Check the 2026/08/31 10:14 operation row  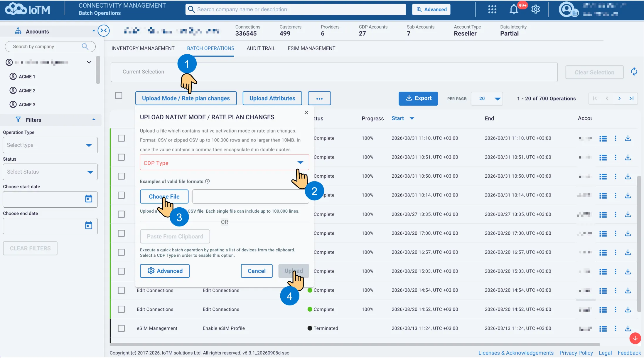[121, 195]
